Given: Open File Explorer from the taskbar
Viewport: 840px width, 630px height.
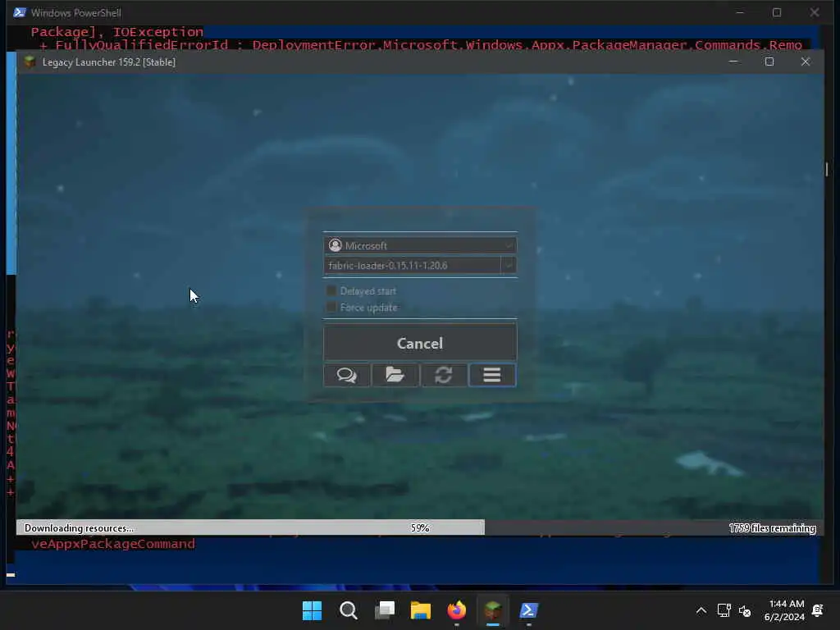Looking at the screenshot, I should [x=421, y=610].
